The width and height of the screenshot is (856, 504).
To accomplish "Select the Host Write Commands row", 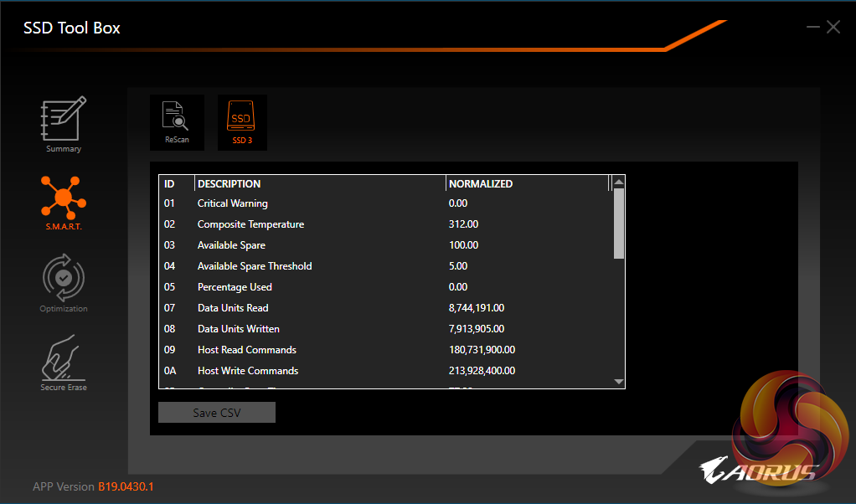I will click(385, 371).
